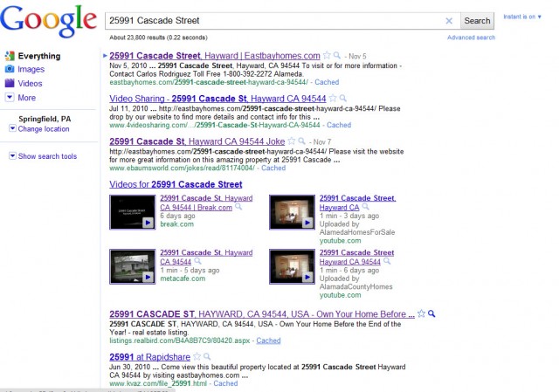
Task: Open Videos for 25991 Cascade Street heading
Action: (176, 184)
